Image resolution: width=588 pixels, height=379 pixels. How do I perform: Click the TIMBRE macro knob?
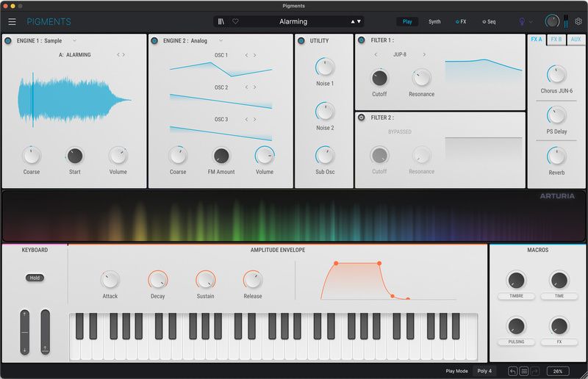[517, 280]
